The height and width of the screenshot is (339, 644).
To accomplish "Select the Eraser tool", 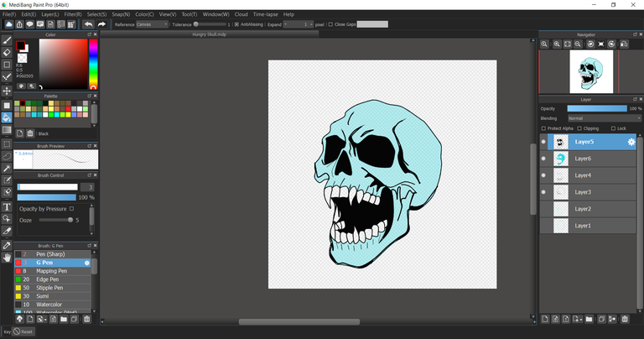I will 7,53.
